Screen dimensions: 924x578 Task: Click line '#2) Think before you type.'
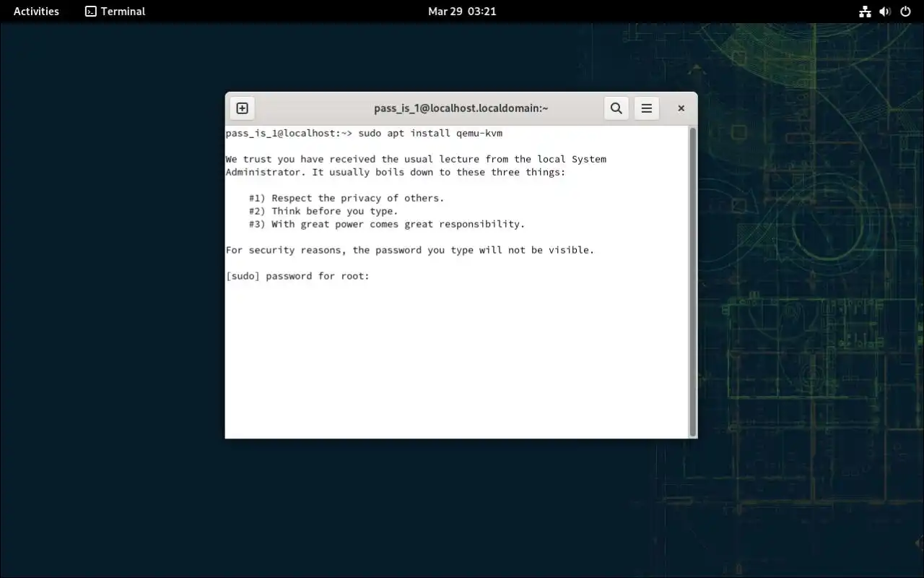[x=323, y=211]
